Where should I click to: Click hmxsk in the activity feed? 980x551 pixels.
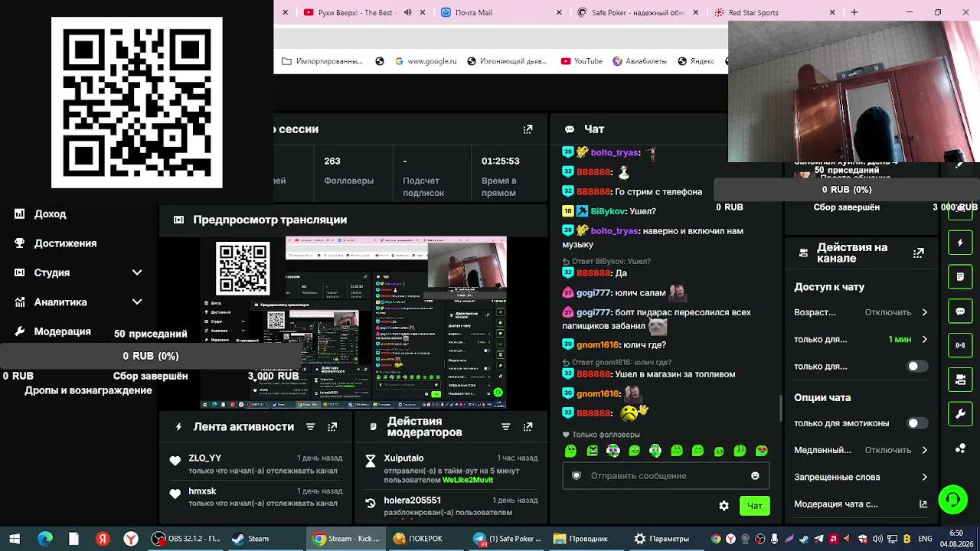[202, 491]
